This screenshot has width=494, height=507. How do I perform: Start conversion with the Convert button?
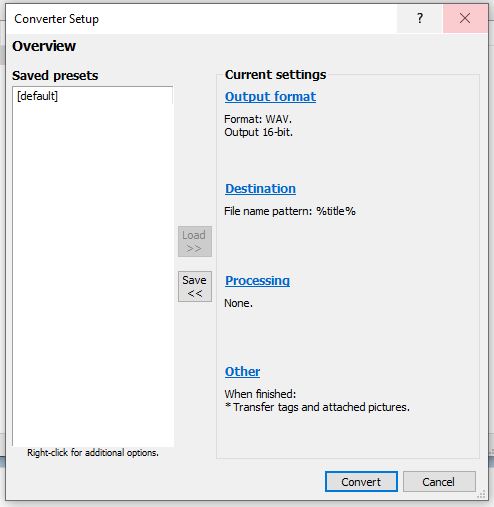tap(361, 482)
